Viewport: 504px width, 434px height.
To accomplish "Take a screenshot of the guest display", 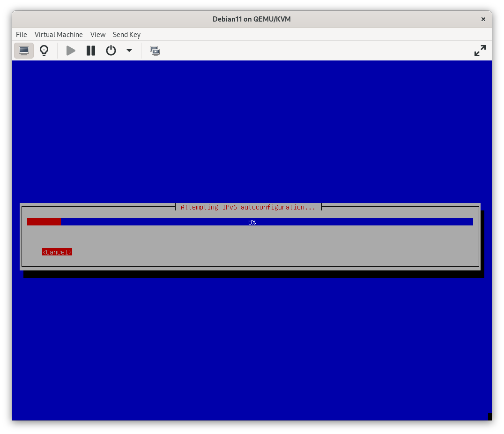I will click(155, 50).
